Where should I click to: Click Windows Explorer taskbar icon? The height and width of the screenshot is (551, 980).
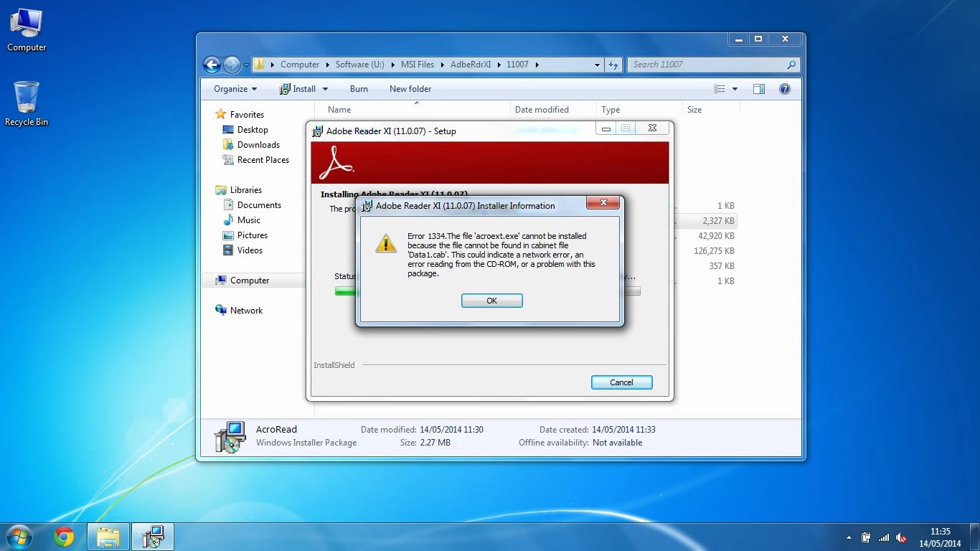[108, 537]
